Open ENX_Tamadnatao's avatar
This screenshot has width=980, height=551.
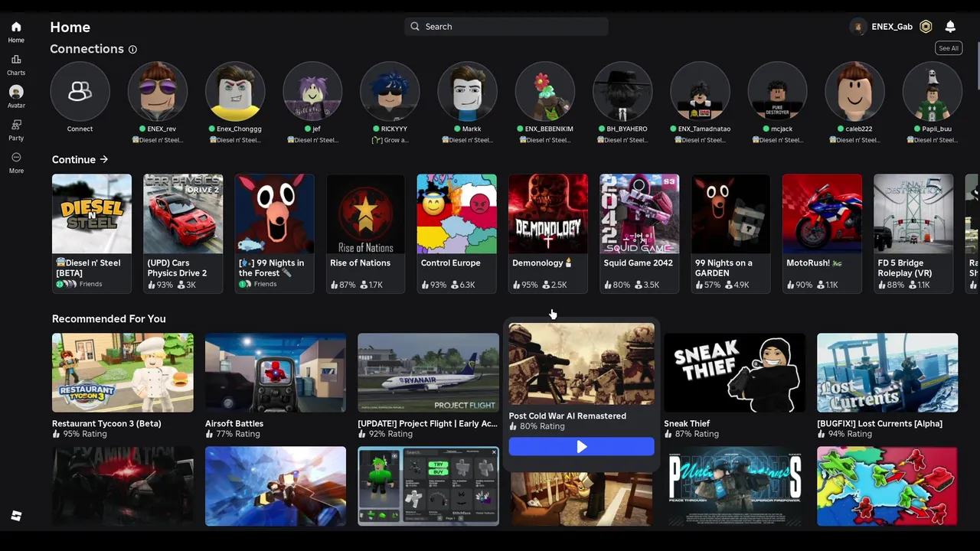coord(700,92)
